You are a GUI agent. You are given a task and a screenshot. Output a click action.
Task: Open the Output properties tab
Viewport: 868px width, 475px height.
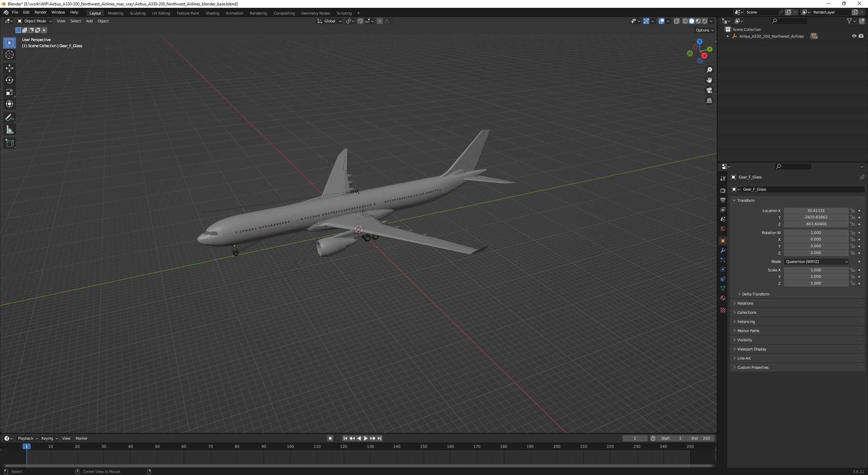pyautogui.click(x=723, y=200)
